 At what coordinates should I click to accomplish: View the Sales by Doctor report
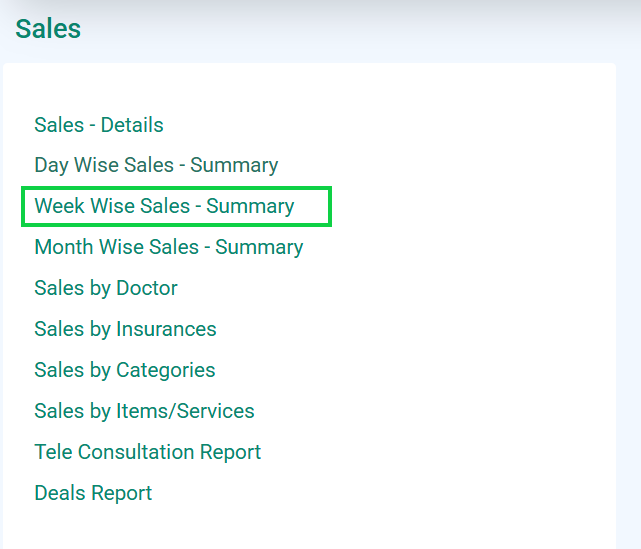106,288
